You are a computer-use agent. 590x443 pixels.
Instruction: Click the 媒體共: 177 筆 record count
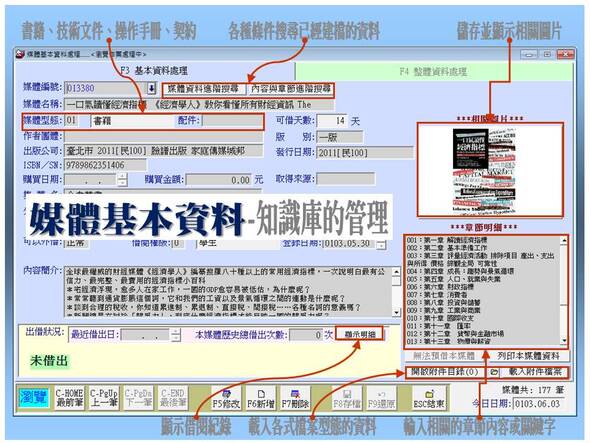pyautogui.click(x=533, y=390)
